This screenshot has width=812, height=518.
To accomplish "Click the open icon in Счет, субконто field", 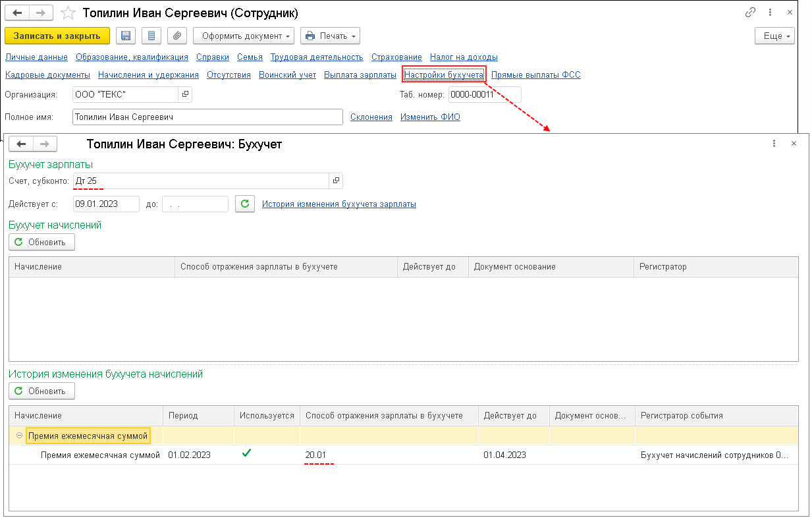I will coord(336,181).
